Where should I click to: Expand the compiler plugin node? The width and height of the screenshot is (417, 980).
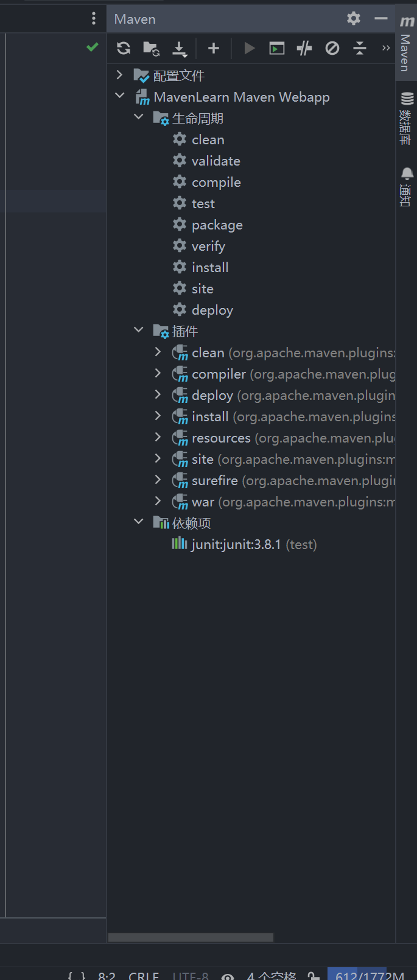tap(158, 373)
